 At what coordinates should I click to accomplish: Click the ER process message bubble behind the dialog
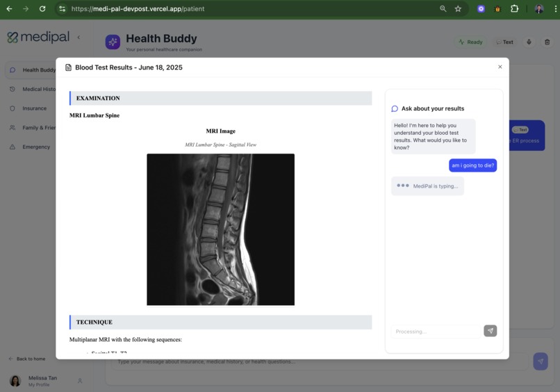click(527, 136)
